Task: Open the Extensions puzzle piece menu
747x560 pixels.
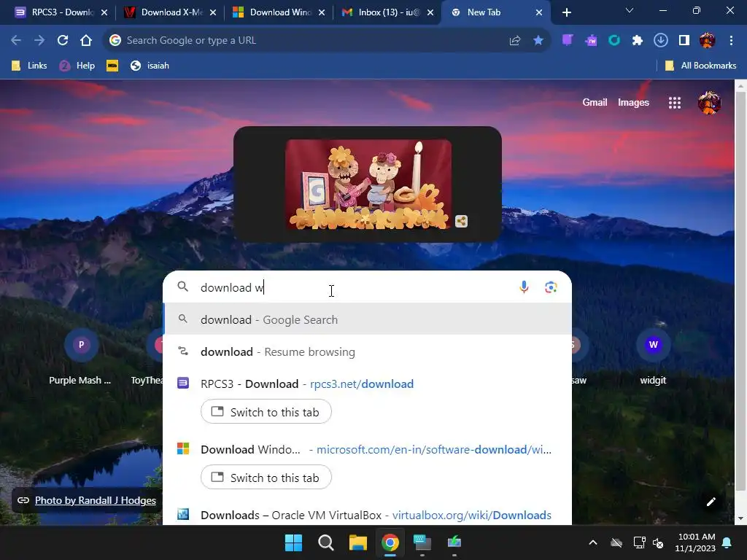Action: tap(638, 41)
